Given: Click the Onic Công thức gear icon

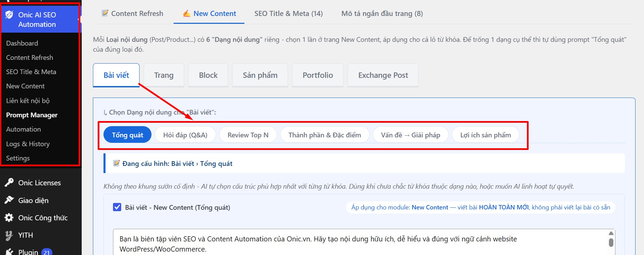Looking at the screenshot, I should [x=9, y=218].
